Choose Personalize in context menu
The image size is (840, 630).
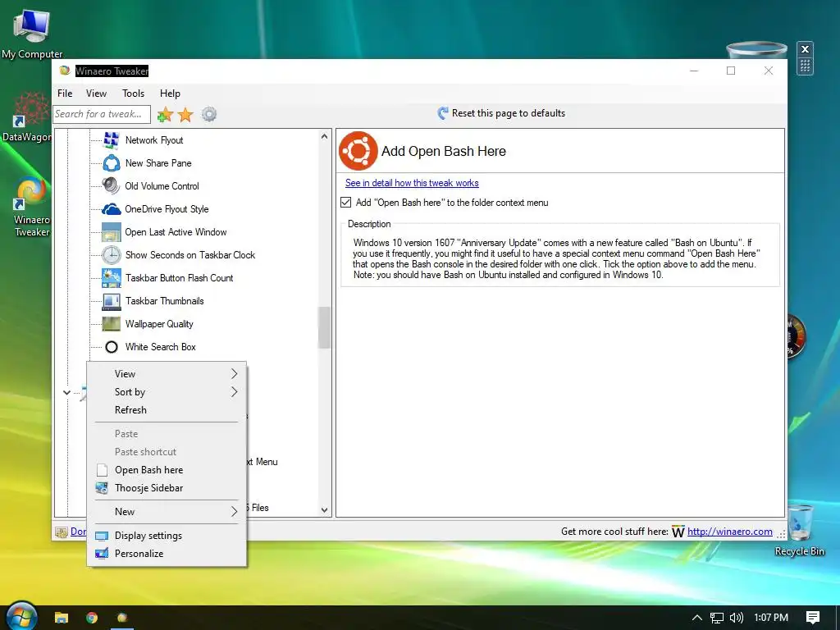[x=167, y=554]
